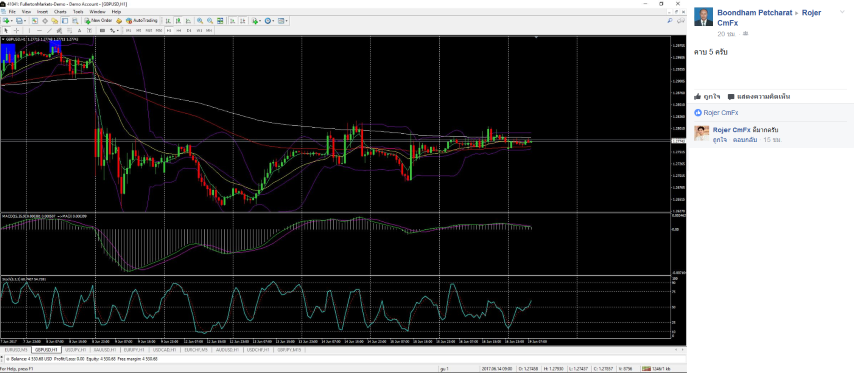Select the horizontal line drawing tool
854x373 pixels.
coord(39,30)
